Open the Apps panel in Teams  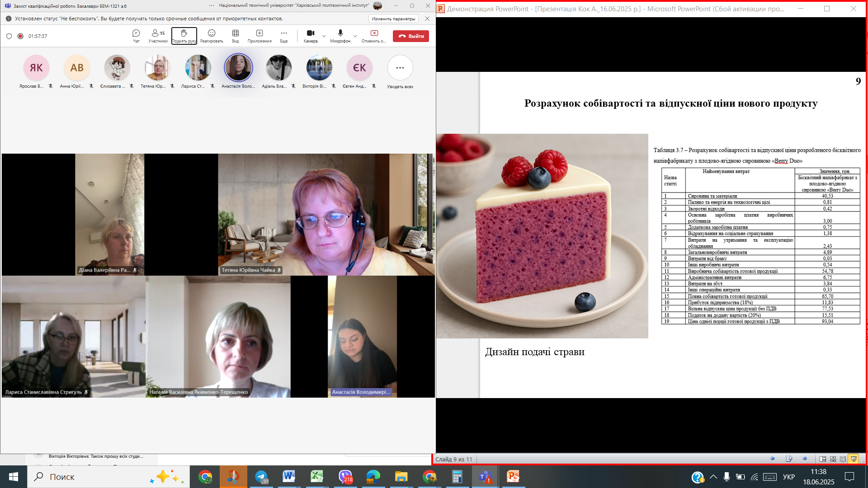[259, 36]
